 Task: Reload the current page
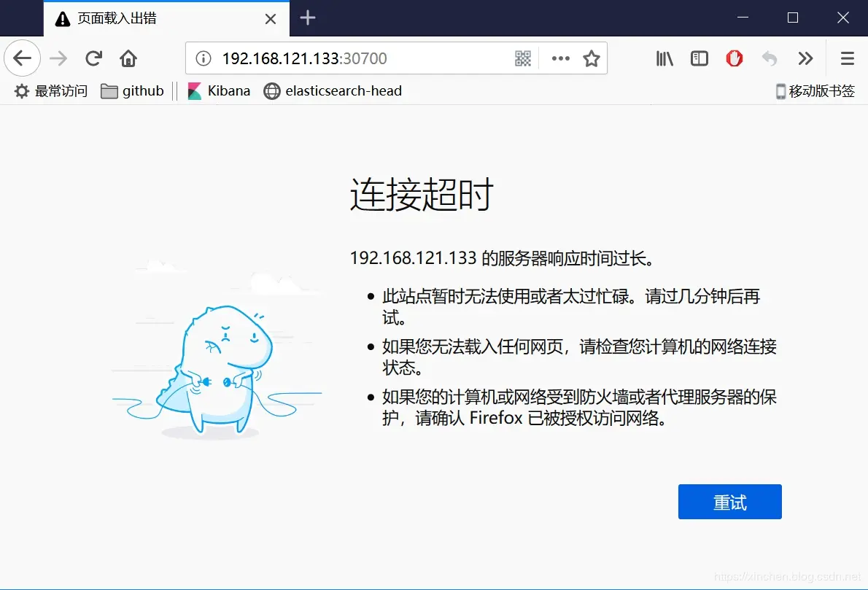(x=93, y=58)
